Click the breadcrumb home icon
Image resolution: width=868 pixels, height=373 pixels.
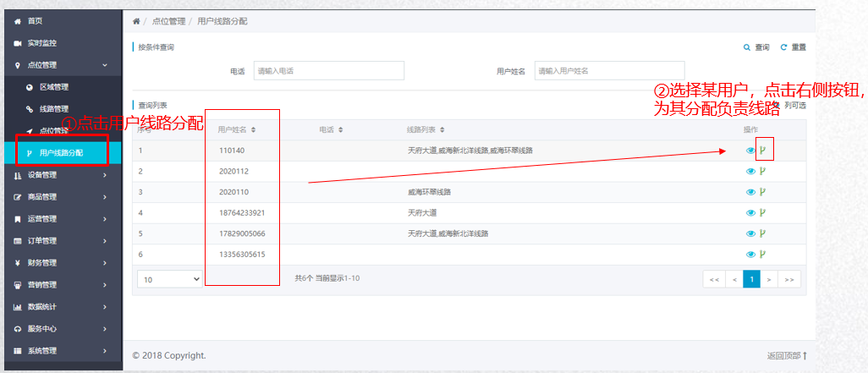136,21
